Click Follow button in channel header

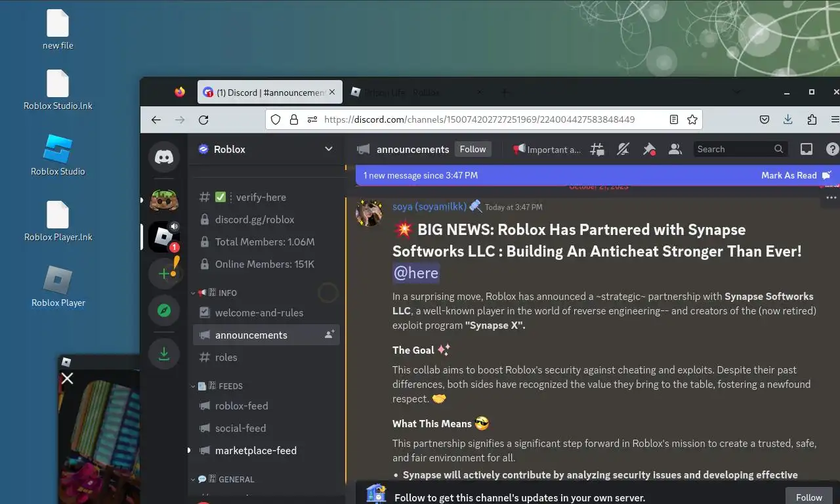472,149
